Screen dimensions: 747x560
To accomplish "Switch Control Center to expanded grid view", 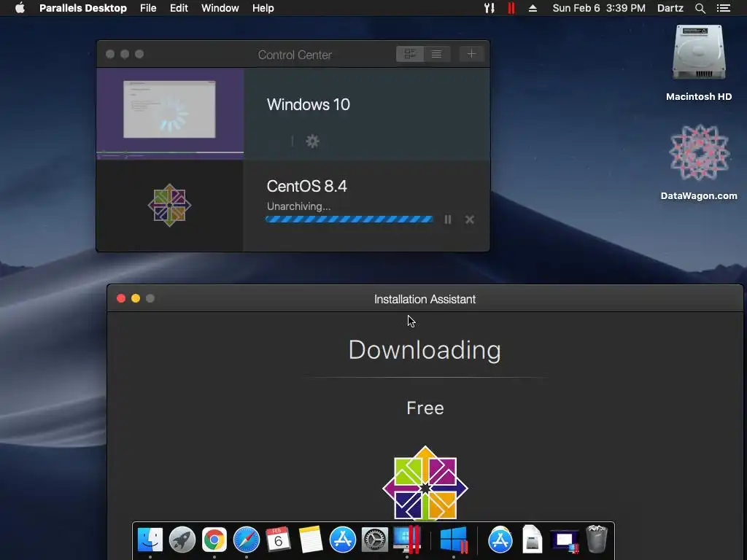I will pyautogui.click(x=410, y=54).
